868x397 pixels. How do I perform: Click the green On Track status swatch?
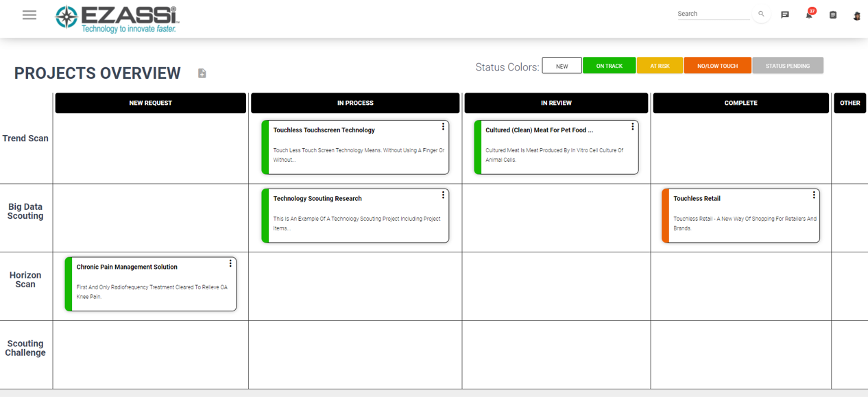pos(609,66)
